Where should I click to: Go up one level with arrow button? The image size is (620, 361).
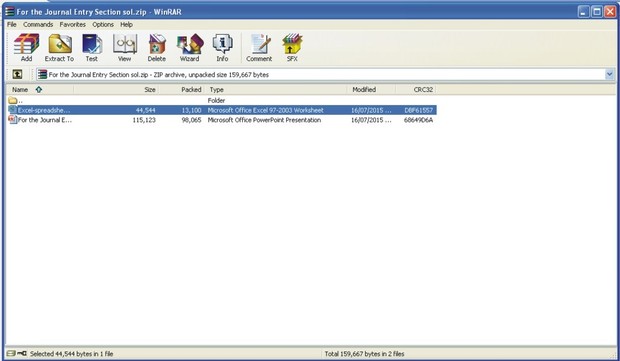tap(17, 74)
